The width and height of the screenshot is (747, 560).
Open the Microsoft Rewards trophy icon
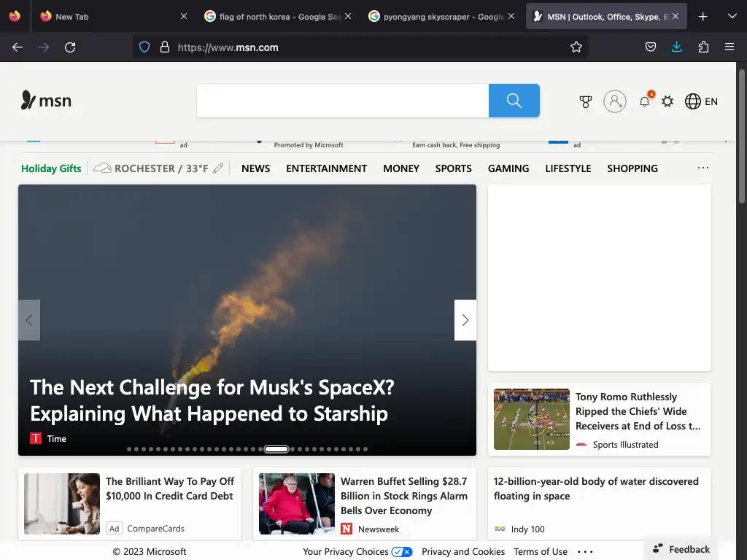click(586, 101)
